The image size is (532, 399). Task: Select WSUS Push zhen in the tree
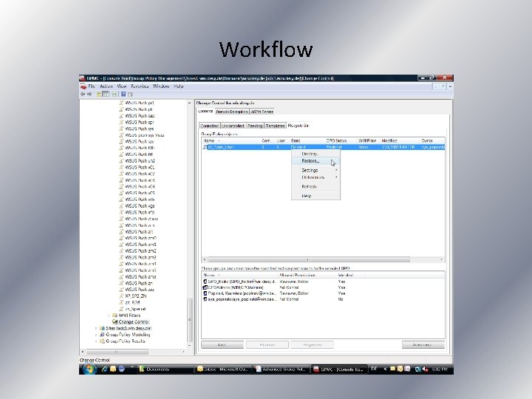141,219
